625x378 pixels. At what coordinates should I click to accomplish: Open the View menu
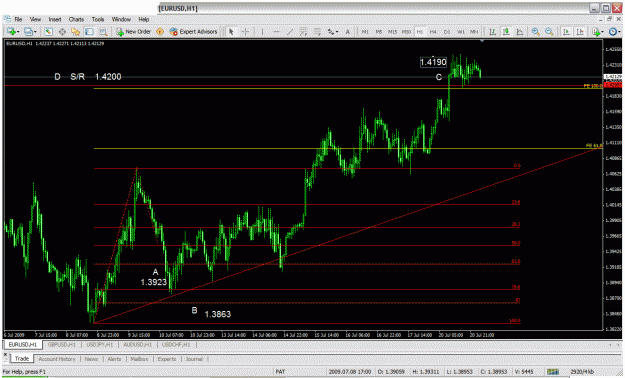pyautogui.click(x=35, y=19)
